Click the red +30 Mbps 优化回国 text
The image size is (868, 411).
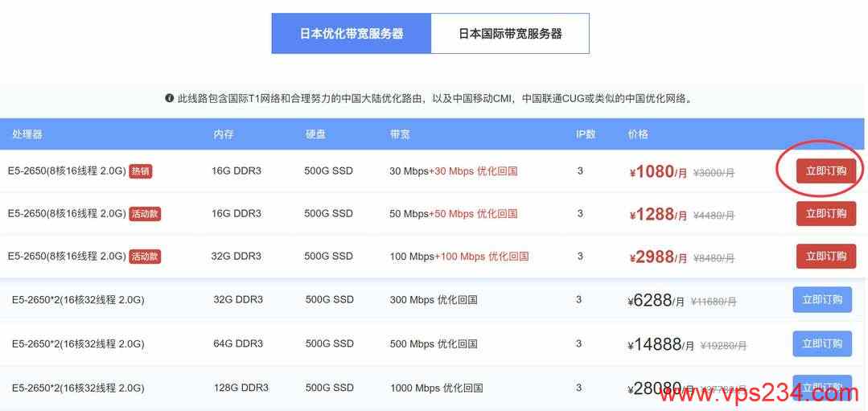tap(473, 171)
